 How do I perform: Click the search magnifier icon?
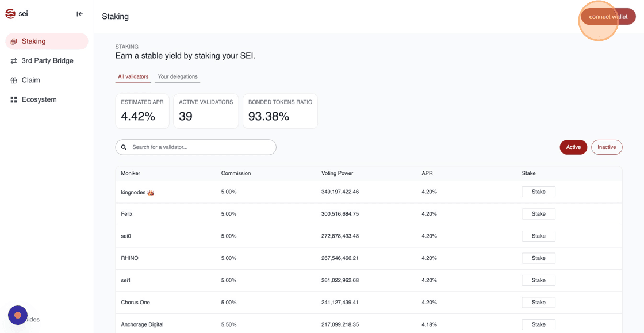124,147
